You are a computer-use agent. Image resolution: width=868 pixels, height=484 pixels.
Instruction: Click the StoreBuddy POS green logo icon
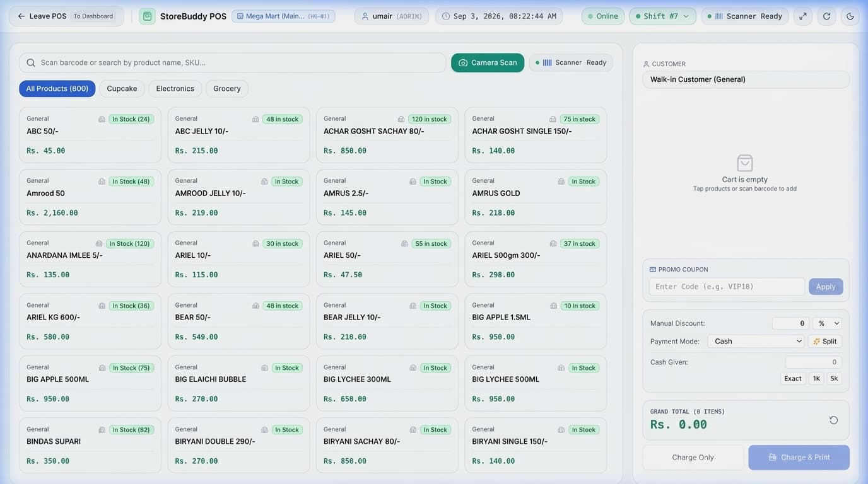(x=147, y=16)
